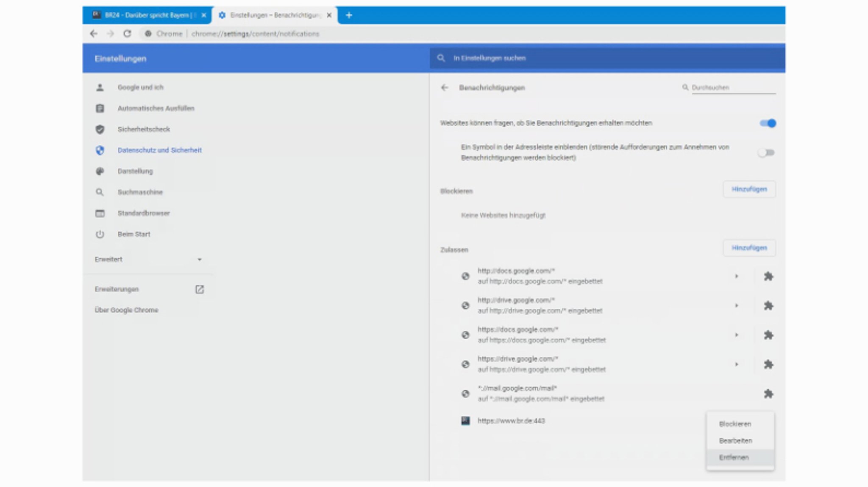This screenshot has height=487, width=868.
Task: Expand https://docs.google.com entry arrow
Action: click(737, 335)
